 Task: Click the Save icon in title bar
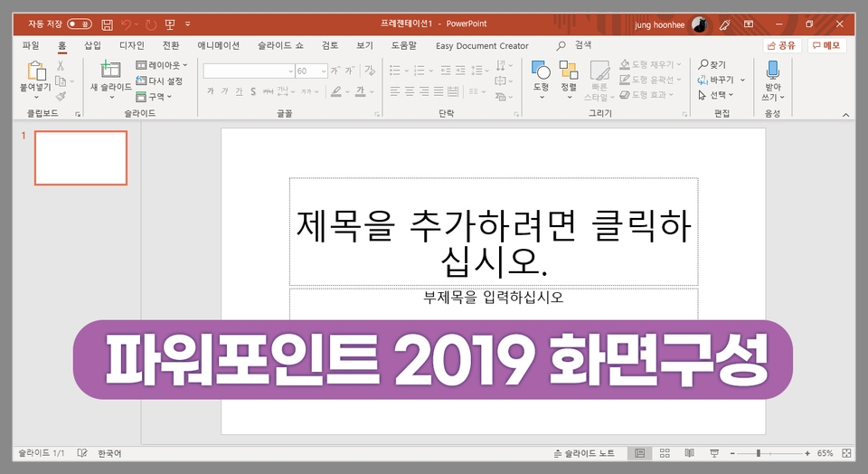click(108, 24)
